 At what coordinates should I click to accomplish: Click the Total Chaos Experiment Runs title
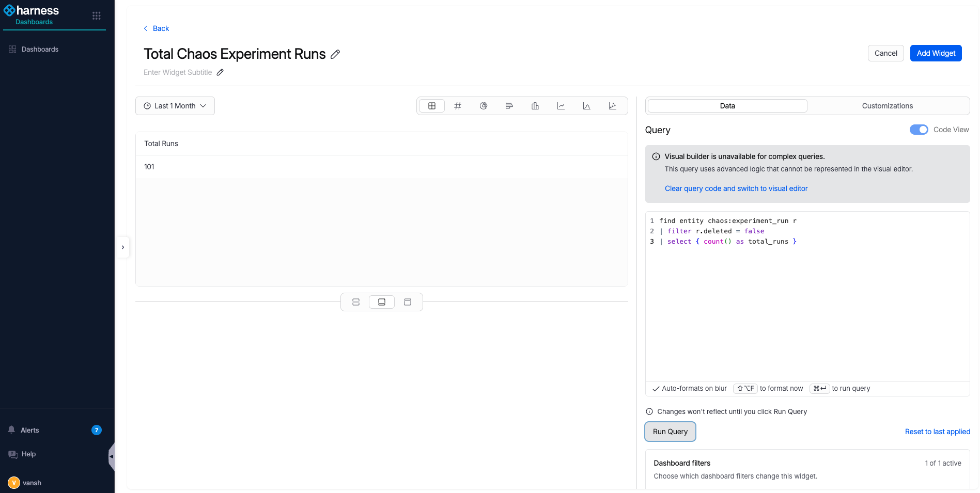[235, 54]
